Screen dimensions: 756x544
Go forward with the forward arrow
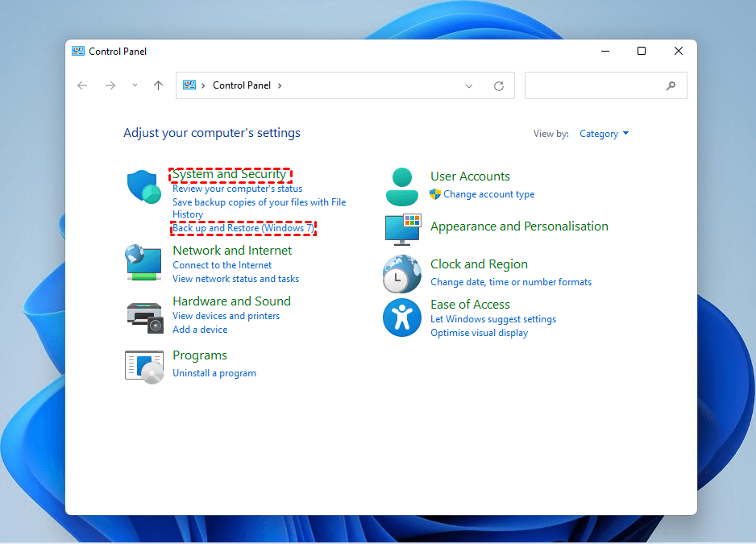[110, 85]
